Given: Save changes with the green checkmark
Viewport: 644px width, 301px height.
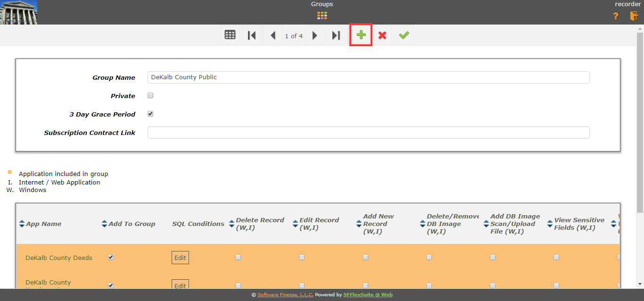Looking at the screenshot, I should pyautogui.click(x=404, y=35).
